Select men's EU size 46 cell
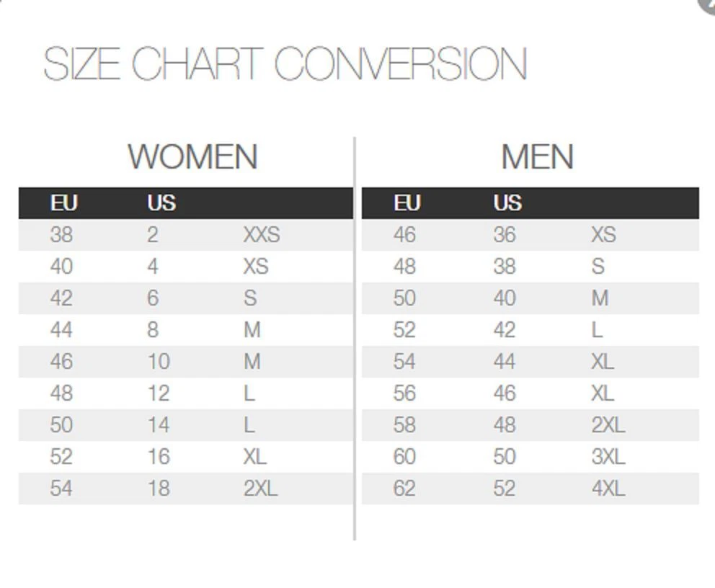Viewport: 715px width, 588px height. 404,235
